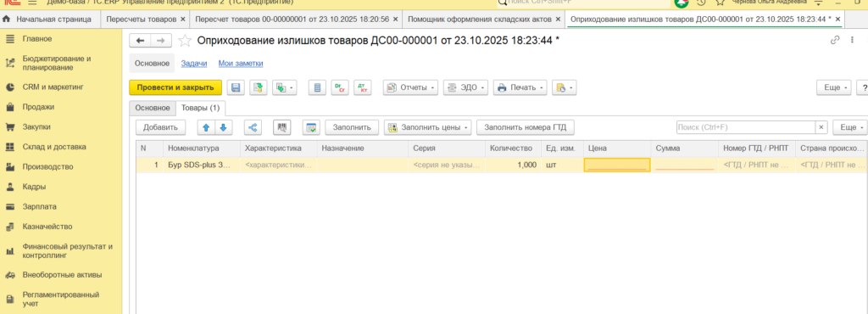Show Дт/Кт accounting entries icon
868x314 pixels.
click(x=362, y=87)
